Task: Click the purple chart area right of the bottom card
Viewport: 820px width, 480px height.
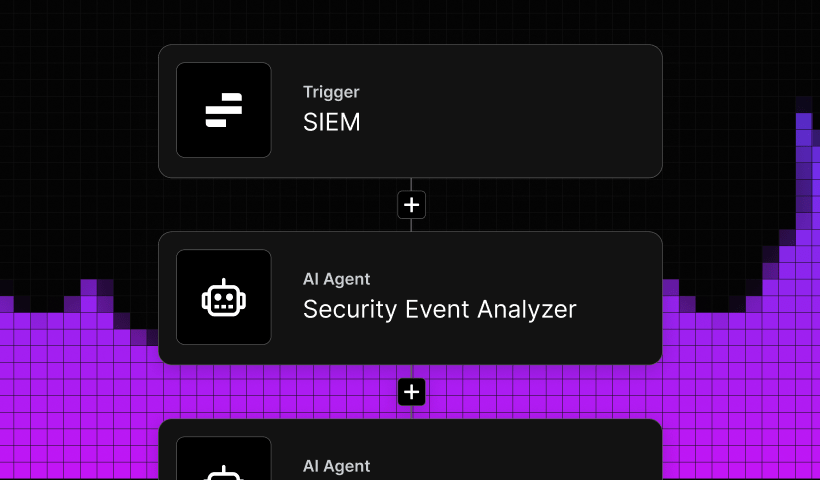Action: pos(740,420)
